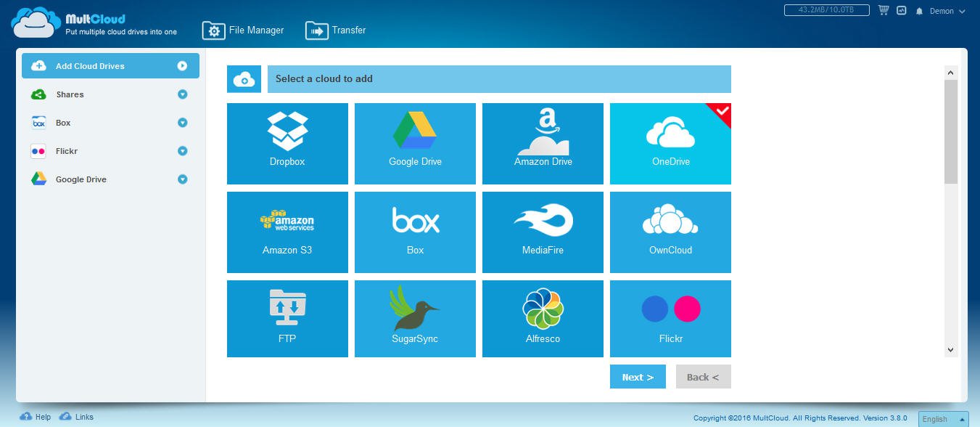Viewport: 980px width, 427px height.
Task: Select the Flickr tile in grid
Action: [670, 319]
